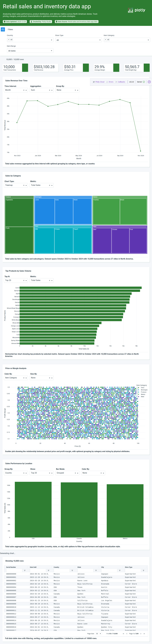Open Plotly Cloud in dev tools bar
Viewport: 152px width, 644px height.
pos(98,82)
